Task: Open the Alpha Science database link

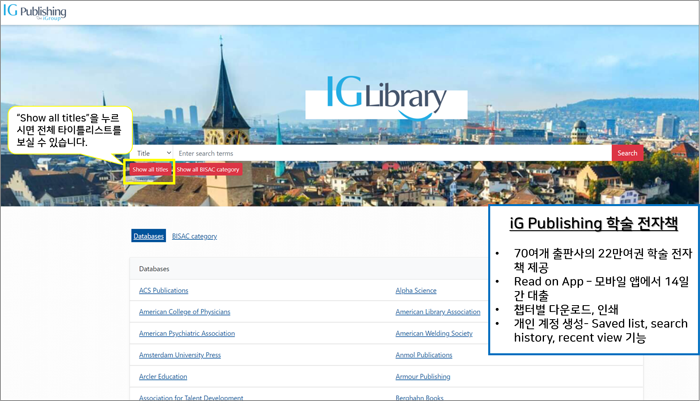Action: [x=416, y=290]
